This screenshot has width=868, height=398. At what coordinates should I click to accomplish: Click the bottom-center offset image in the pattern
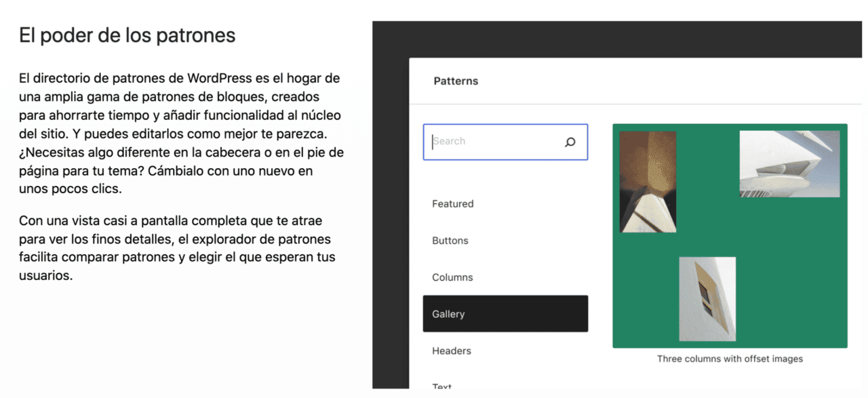click(x=707, y=298)
